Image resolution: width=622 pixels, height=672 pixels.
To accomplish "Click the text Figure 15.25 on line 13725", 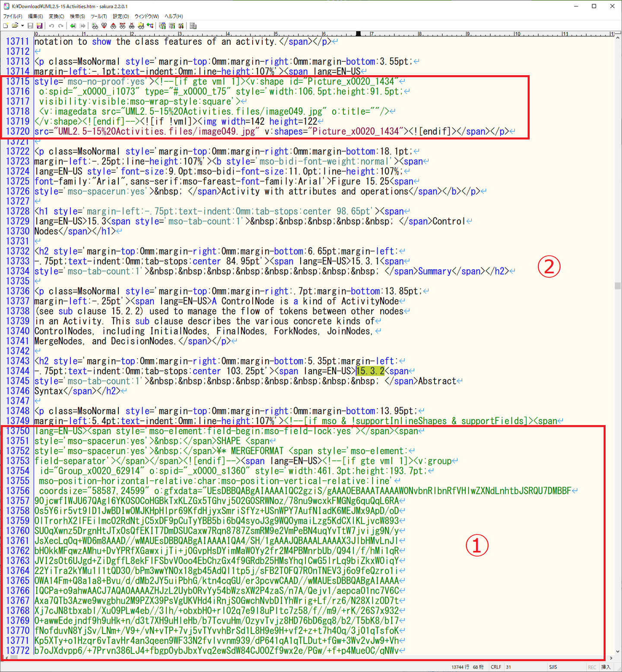I will click(361, 182).
